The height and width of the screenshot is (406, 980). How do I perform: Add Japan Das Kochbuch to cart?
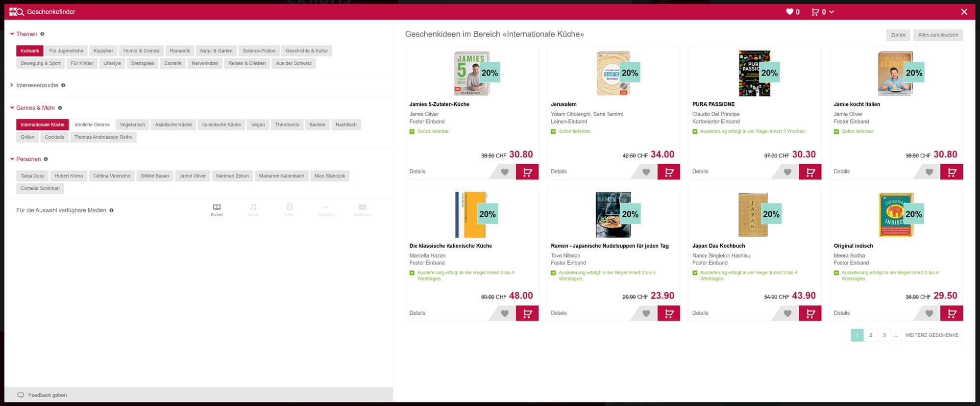coord(810,313)
